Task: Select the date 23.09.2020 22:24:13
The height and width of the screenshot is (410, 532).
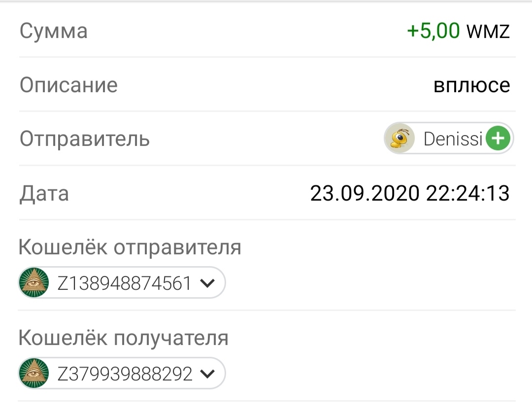Action: click(410, 193)
